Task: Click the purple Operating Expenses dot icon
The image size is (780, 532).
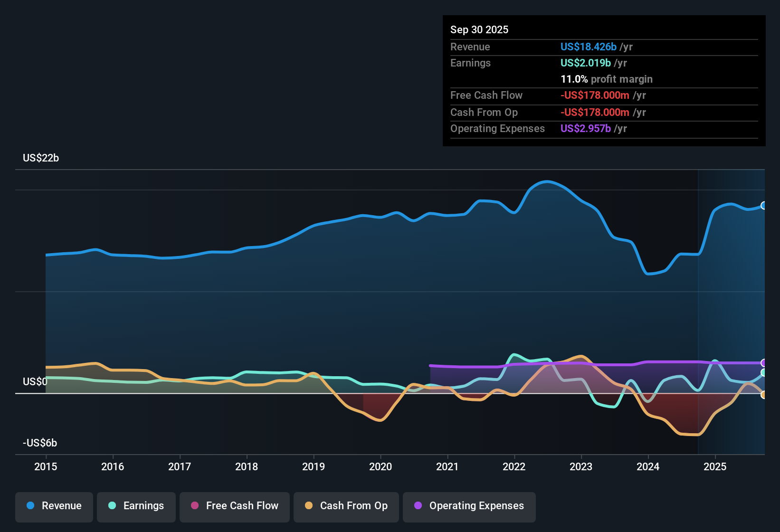Action: point(418,506)
